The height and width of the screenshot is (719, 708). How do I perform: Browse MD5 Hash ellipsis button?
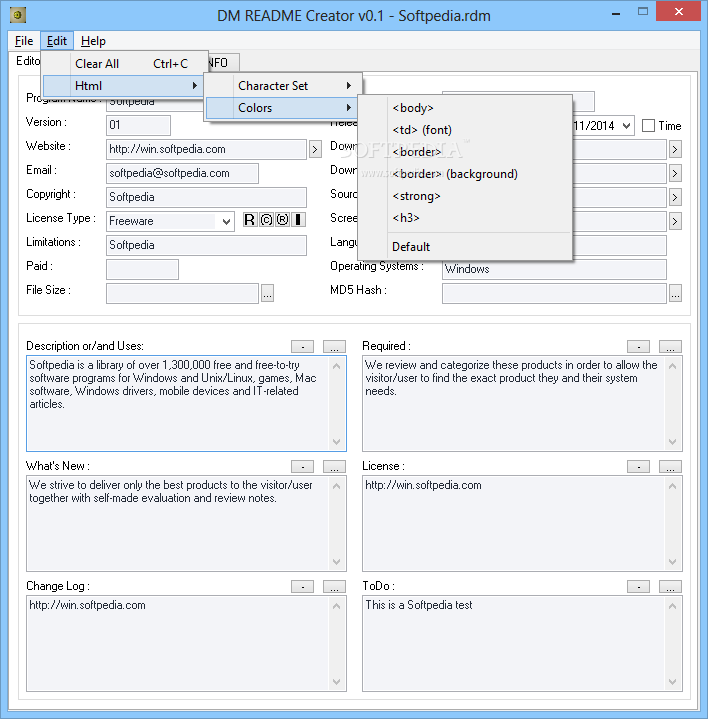[675, 293]
